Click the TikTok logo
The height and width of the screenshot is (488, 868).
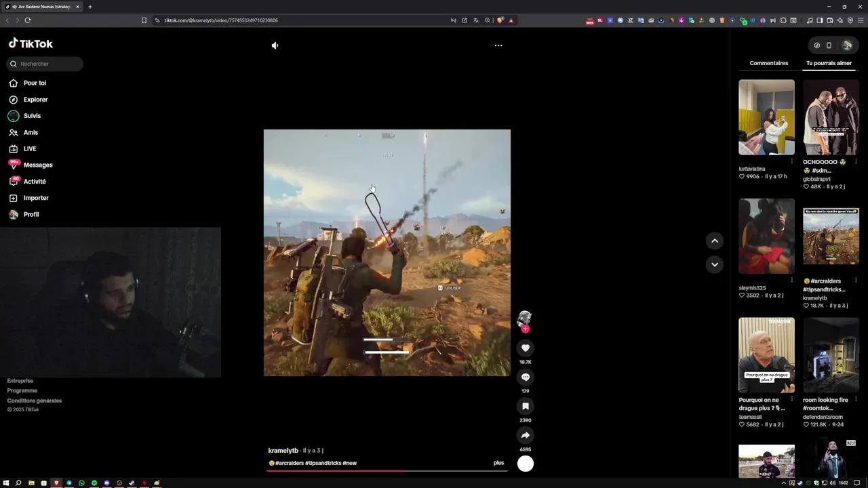pyautogui.click(x=31, y=43)
